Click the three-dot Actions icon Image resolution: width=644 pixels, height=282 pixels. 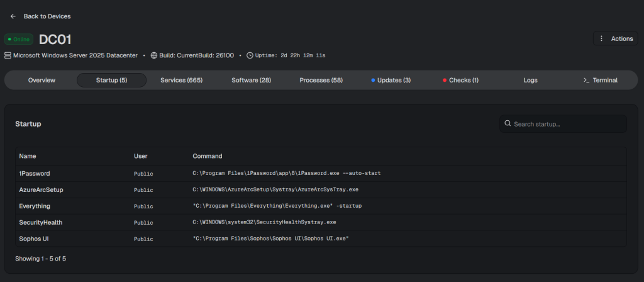(602, 38)
